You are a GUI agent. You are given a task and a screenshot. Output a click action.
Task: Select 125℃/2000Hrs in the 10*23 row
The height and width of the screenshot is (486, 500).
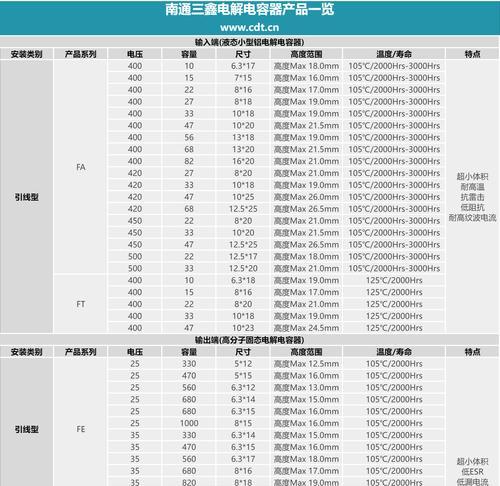(394, 328)
